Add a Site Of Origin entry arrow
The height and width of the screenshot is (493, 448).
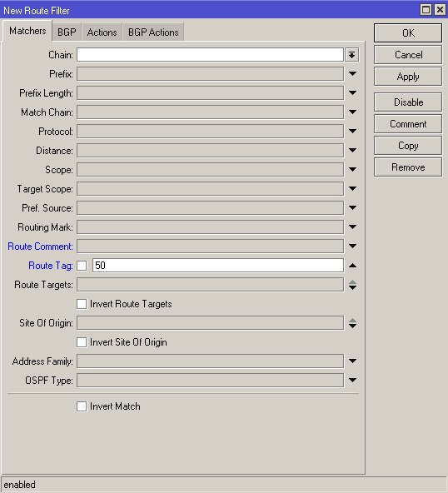352,326
